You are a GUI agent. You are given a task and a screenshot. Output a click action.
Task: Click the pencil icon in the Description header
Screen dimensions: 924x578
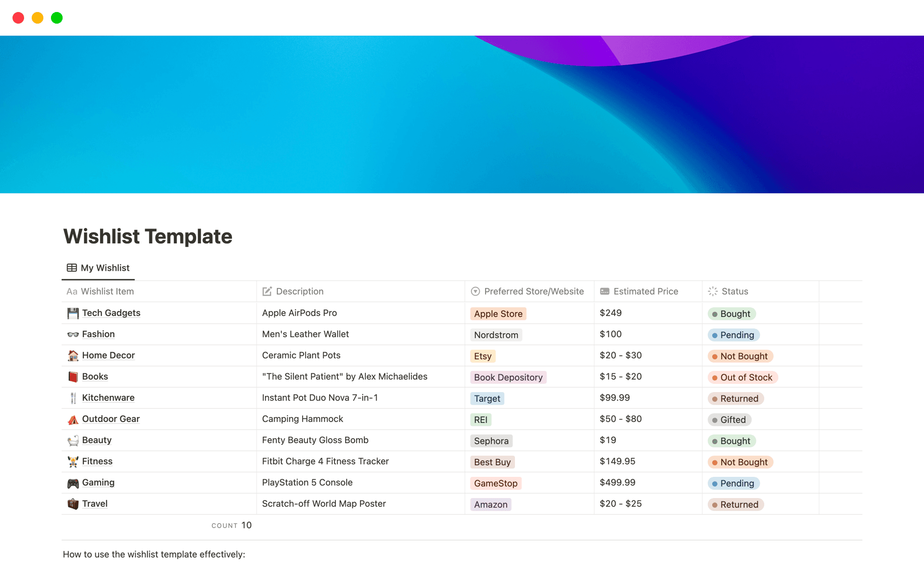[268, 291]
